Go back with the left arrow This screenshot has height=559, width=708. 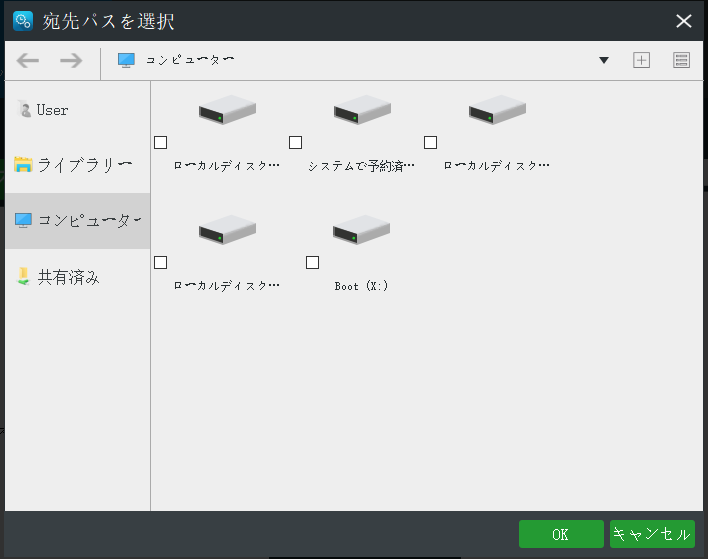pos(28,61)
